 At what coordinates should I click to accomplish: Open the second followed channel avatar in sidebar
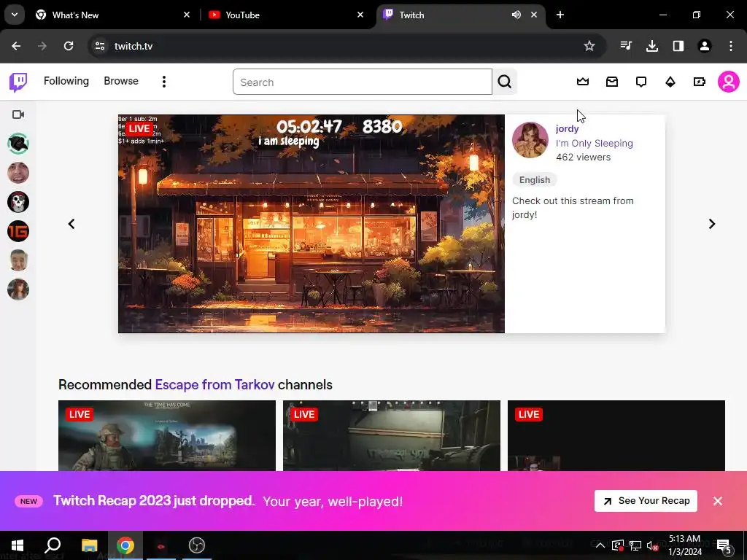(18, 173)
